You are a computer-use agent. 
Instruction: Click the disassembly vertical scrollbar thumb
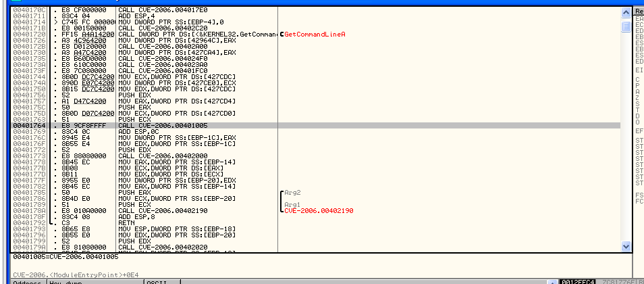point(626,27)
